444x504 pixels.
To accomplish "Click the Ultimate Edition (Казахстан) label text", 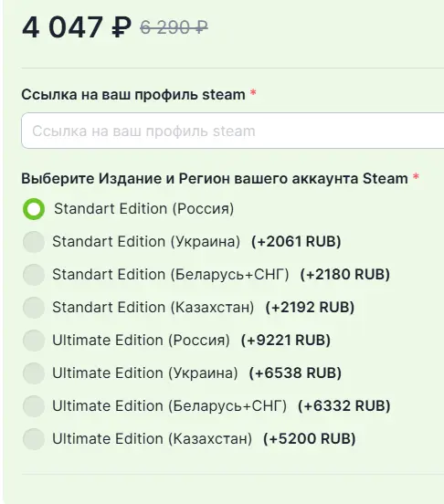I will click(152, 439).
